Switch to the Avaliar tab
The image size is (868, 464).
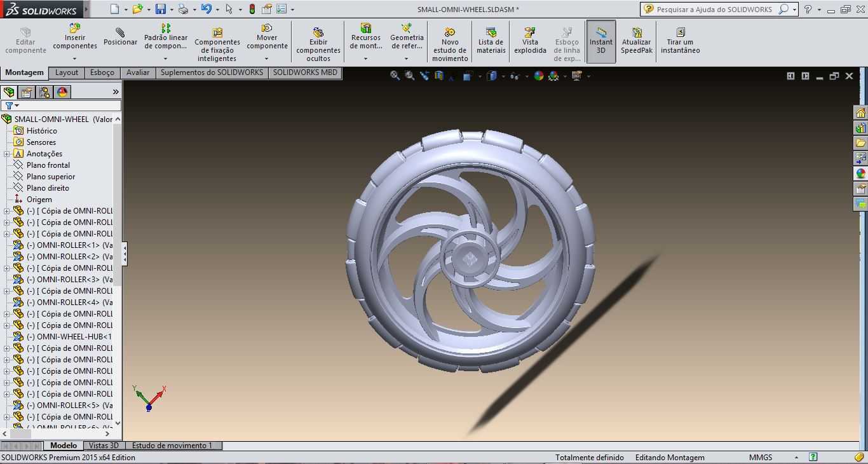tap(138, 72)
